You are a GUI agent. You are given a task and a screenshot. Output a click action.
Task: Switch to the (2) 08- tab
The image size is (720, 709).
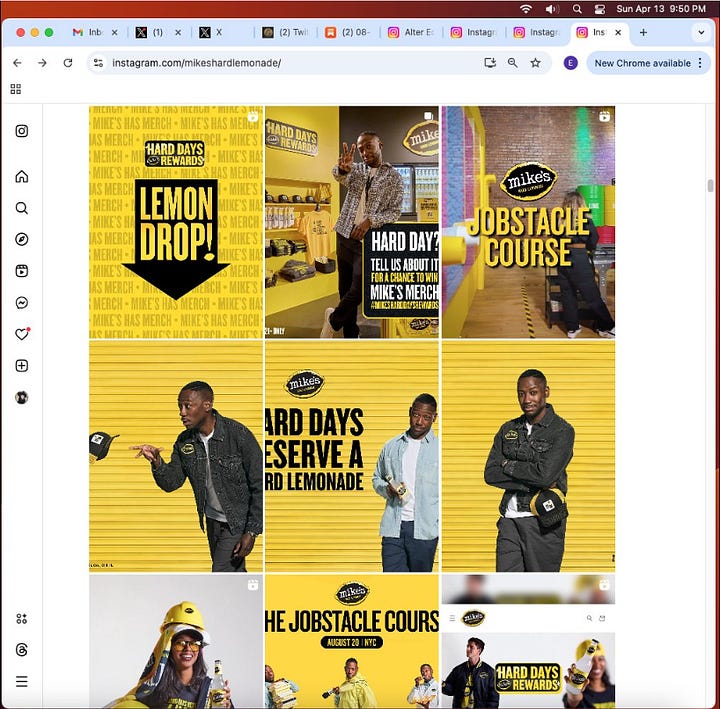point(347,32)
